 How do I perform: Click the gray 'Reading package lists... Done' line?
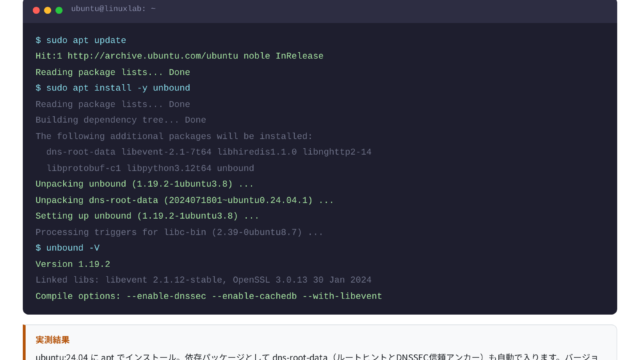click(113, 104)
